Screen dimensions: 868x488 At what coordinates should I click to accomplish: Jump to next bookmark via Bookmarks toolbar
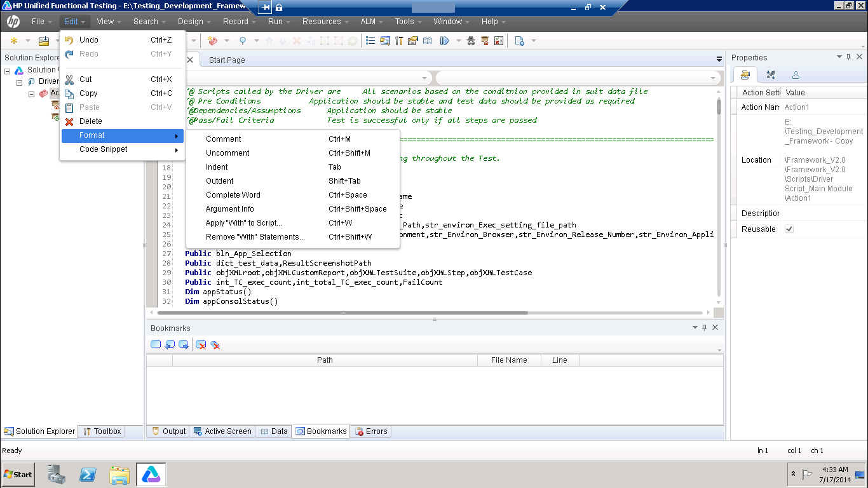click(x=184, y=344)
